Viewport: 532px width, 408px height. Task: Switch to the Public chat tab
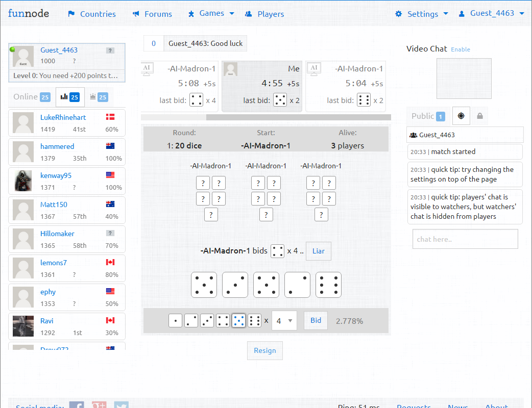tap(428, 116)
